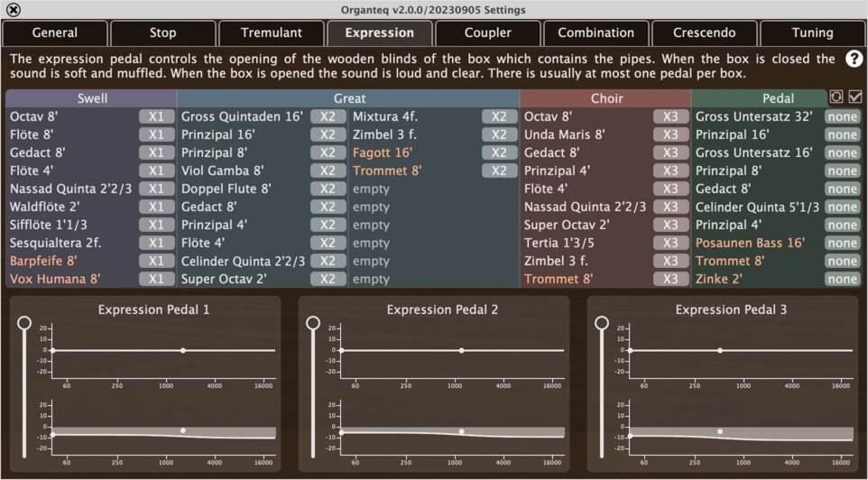Open X3 selector for Choir Trommet 8'
868x480 pixels.
[x=671, y=279]
